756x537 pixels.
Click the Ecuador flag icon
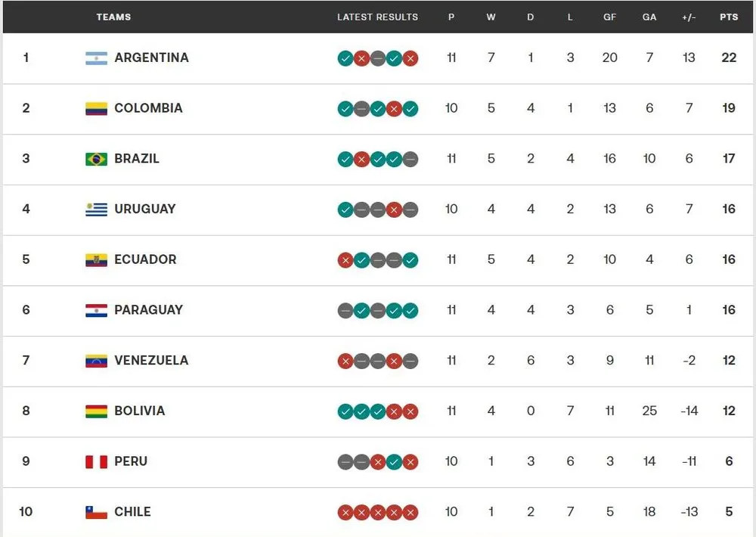[97, 259]
